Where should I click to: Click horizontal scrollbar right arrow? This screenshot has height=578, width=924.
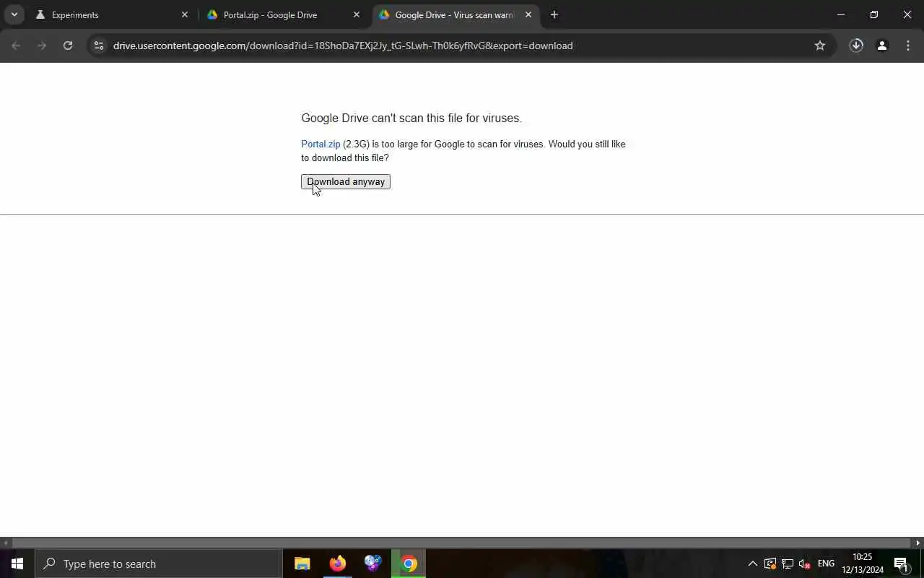point(918,543)
